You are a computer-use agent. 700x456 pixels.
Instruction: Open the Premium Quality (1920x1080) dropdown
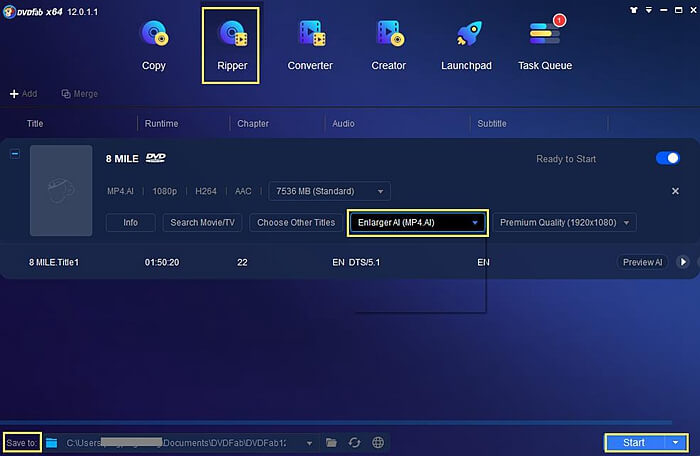pyautogui.click(x=565, y=222)
